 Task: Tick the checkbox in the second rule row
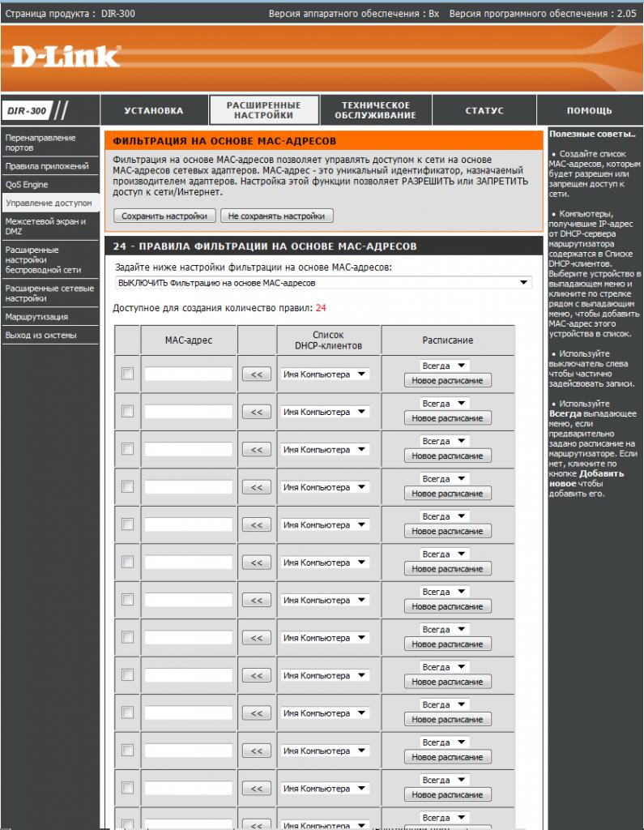click(127, 411)
